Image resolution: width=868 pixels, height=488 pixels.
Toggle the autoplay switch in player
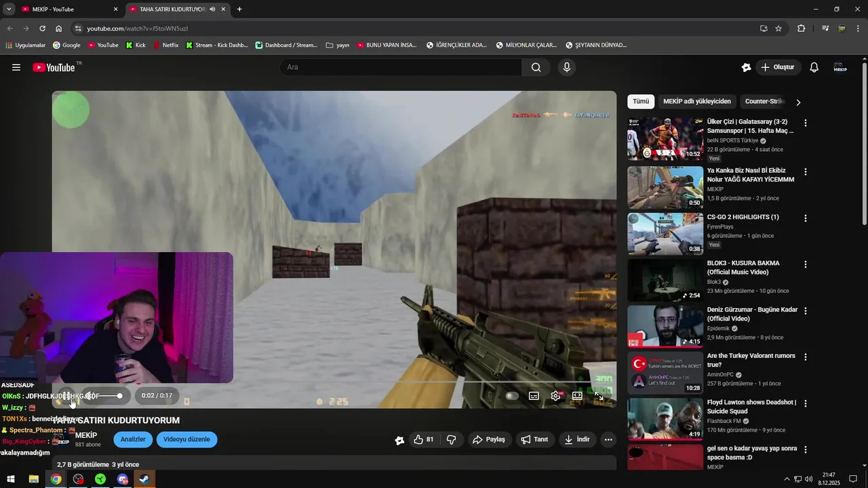pos(512,396)
